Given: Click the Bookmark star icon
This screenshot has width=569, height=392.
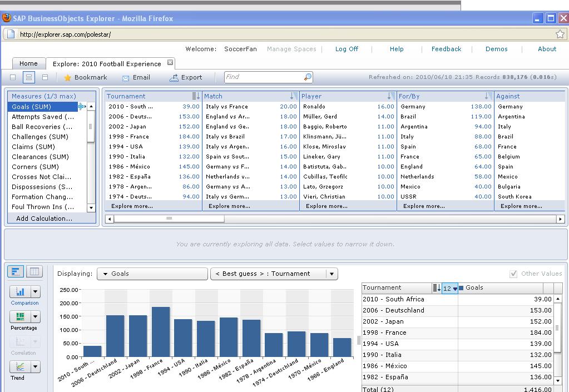Looking at the screenshot, I should point(67,78).
